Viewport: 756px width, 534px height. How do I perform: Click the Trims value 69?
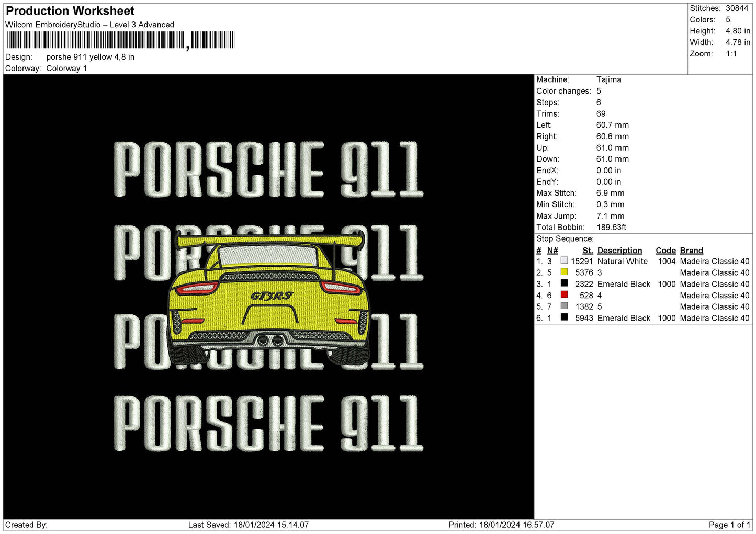[601, 114]
